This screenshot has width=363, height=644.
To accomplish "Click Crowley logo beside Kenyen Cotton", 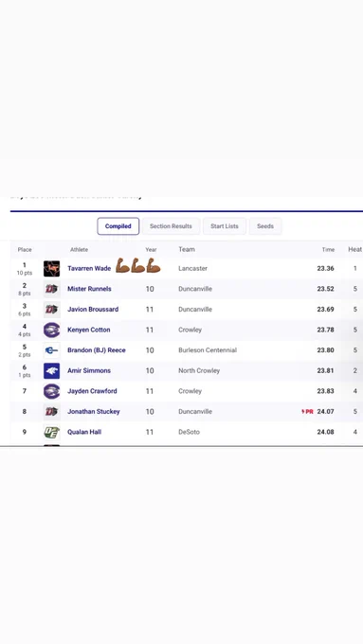I will pyautogui.click(x=52, y=330).
